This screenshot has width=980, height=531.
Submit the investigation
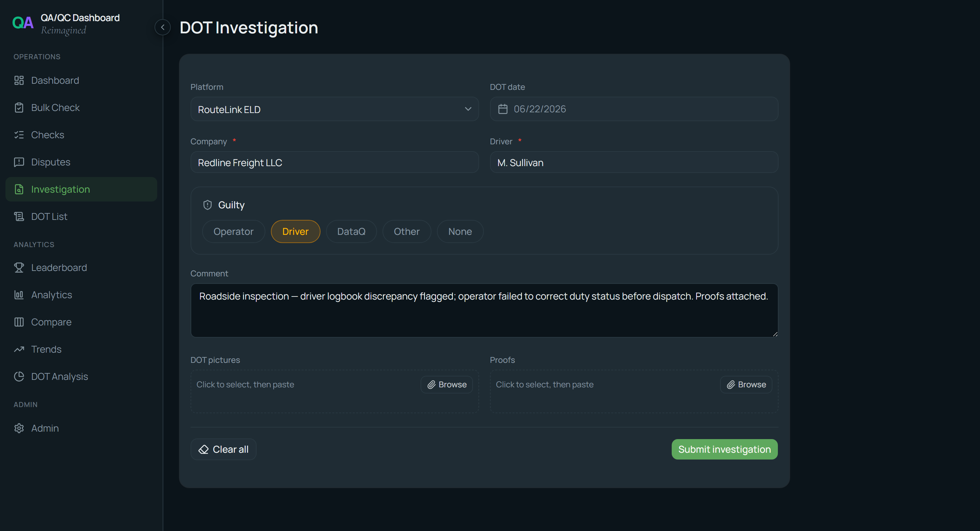(724, 450)
